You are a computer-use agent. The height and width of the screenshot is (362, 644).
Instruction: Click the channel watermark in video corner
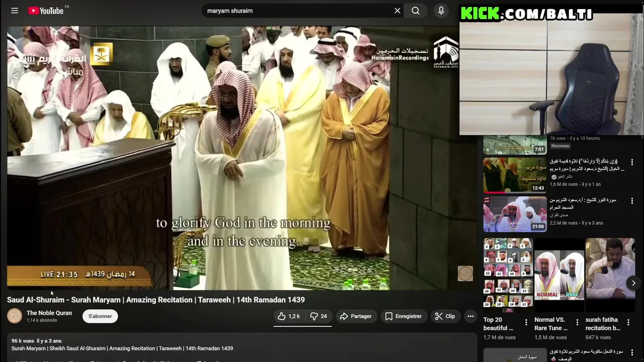click(x=465, y=274)
